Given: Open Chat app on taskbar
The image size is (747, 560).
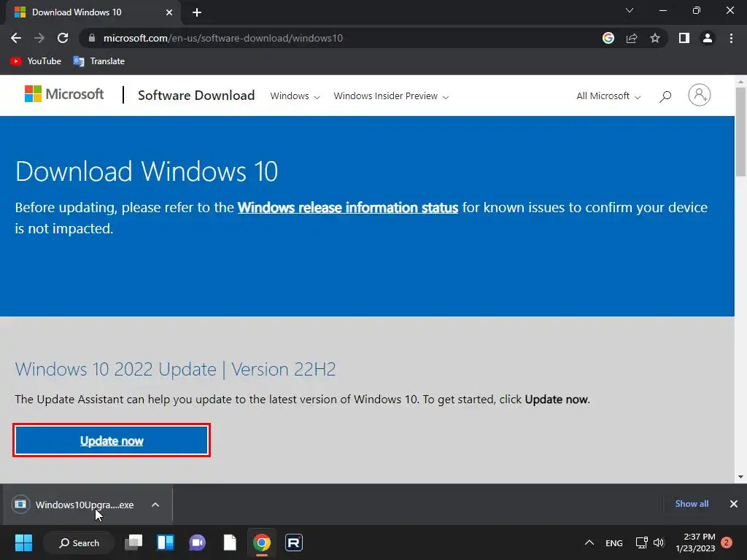Looking at the screenshot, I should point(197,542).
